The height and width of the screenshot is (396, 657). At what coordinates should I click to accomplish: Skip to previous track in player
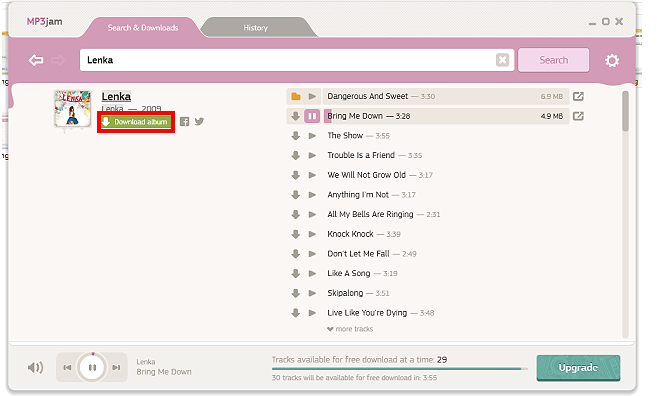tap(67, 368)
